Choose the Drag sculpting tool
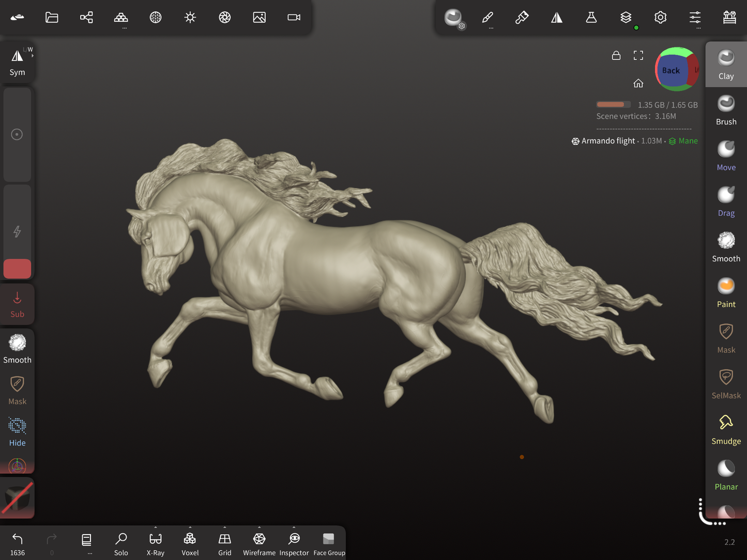747x560 pixels. [x=726, y=201]
